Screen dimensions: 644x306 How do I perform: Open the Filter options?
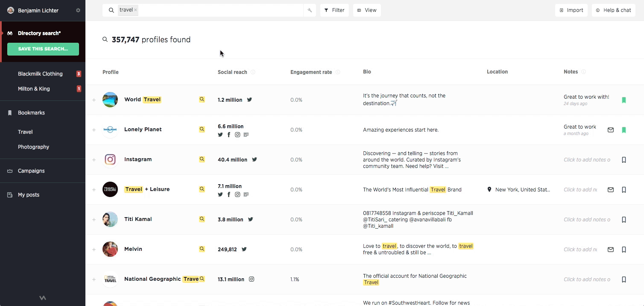coord(334,10)
